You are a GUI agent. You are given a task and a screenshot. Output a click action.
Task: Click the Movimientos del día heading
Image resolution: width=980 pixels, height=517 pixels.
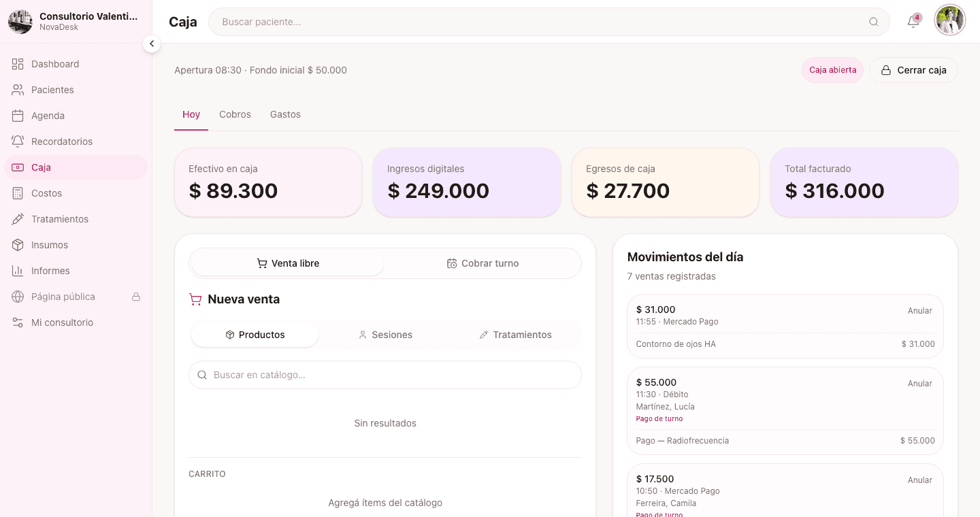(685, 257)
